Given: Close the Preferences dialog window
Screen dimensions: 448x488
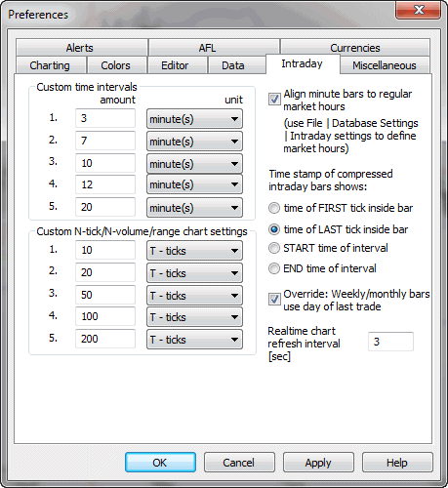Looking at the screenshot, I should pos(418,10).
